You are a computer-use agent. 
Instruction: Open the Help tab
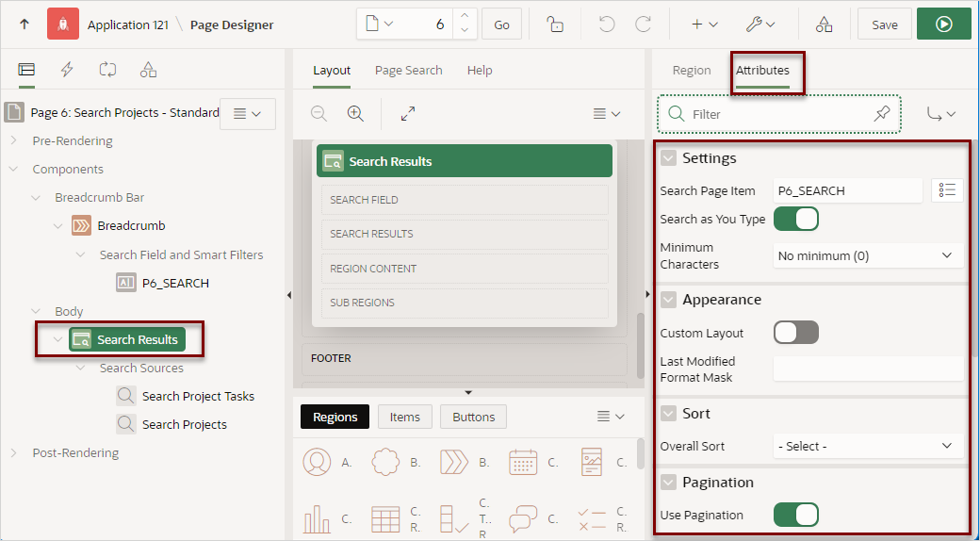click(x=480, y=70)
